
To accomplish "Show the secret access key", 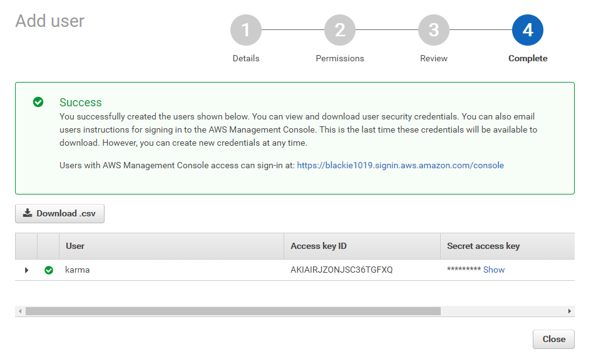I will (494, 270).
